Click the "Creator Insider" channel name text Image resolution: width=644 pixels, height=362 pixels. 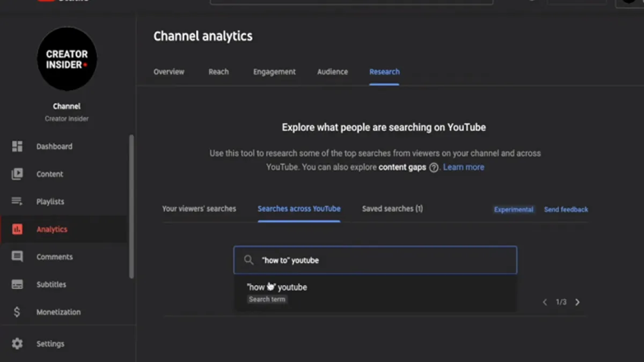tap(67, 119)
